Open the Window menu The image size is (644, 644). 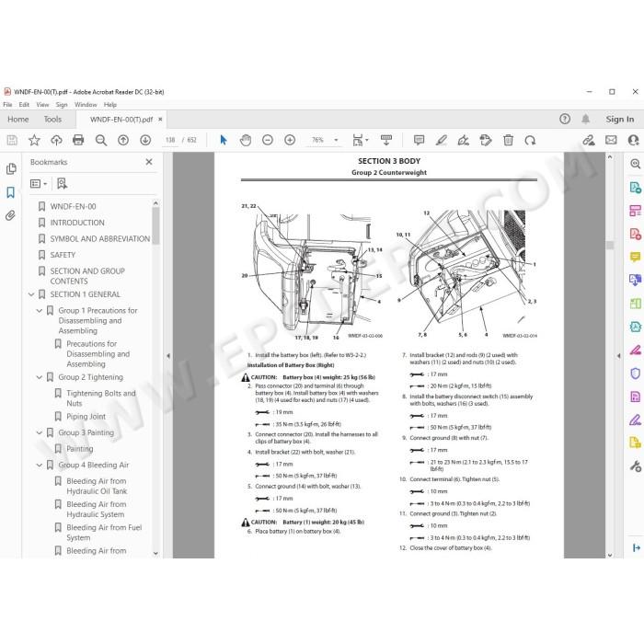[86, 105]
